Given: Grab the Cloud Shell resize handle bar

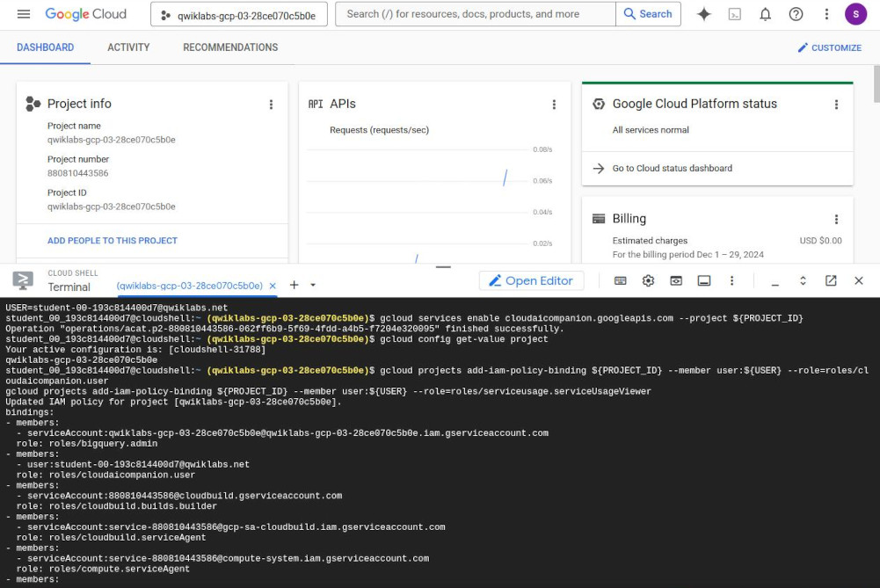Looking at the screenshot, I should click(443, 267).
